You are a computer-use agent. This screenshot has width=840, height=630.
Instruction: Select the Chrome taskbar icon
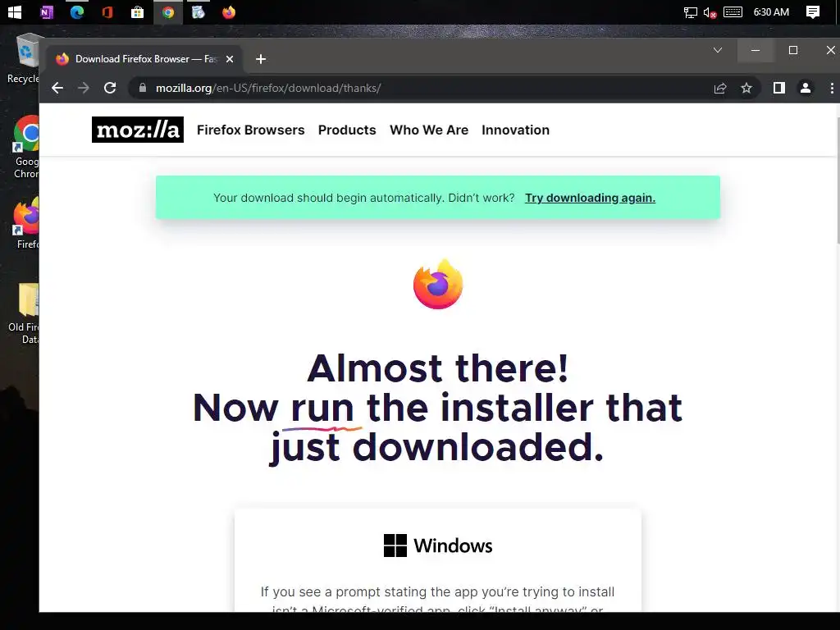point(168,11)
